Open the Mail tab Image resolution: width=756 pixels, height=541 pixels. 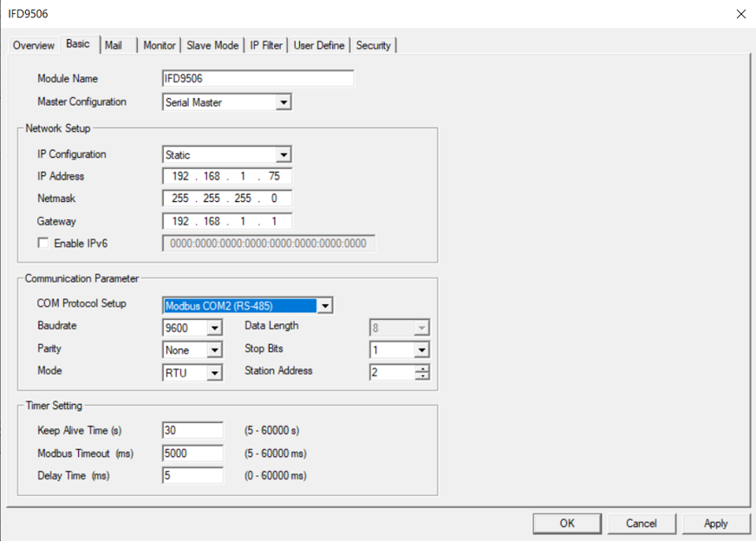114,45
